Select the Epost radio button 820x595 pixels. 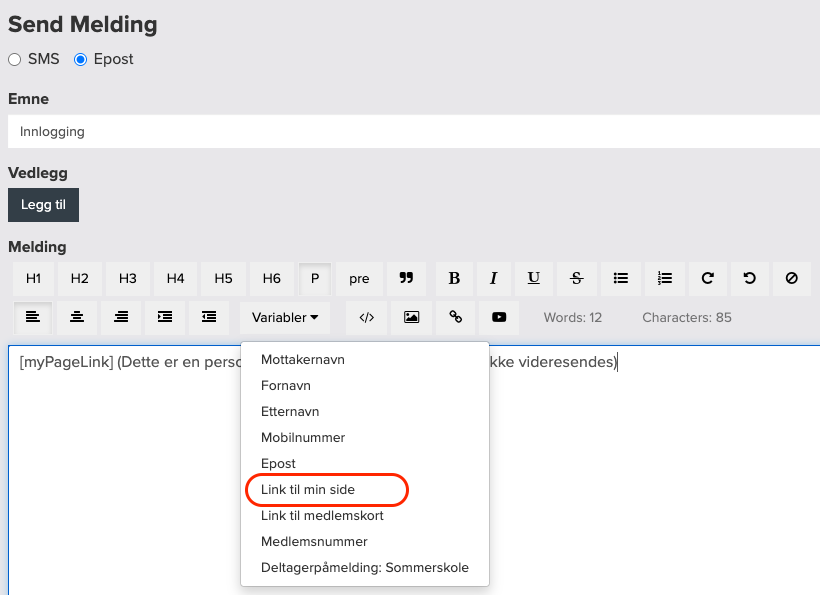[x=81, y=60]
